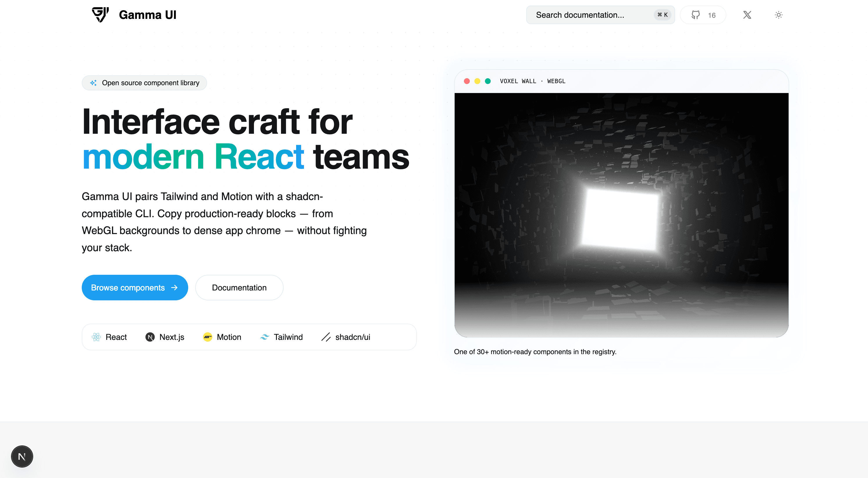
Task: Click the sparkle icon in library badge
Action: (93, 83)
